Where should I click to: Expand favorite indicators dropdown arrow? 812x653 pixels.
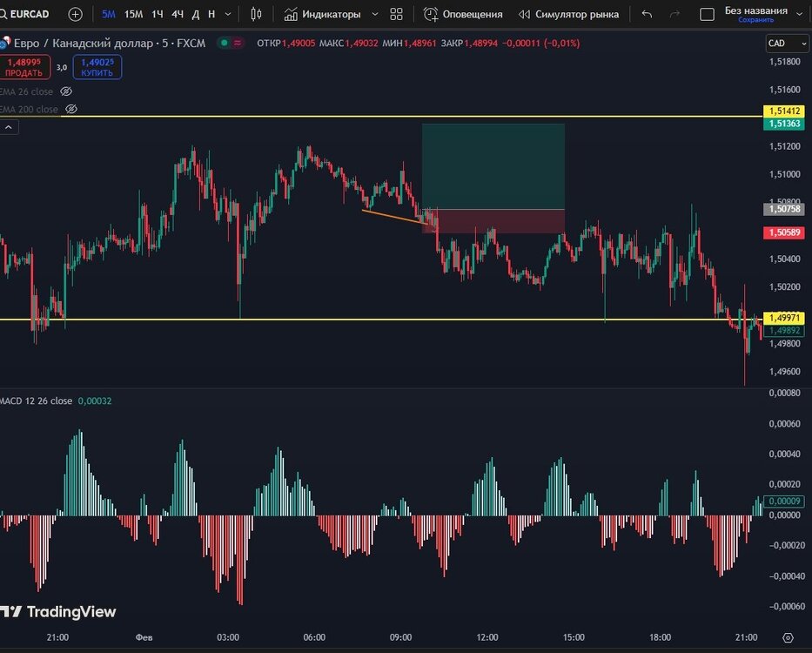click(x=375, y=14)
